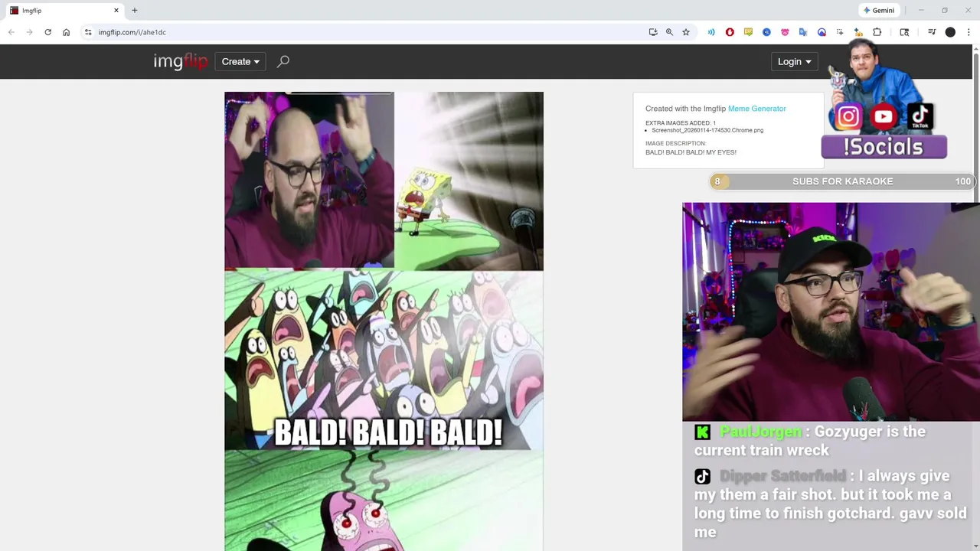The height and width of the screenshot is (551, 980).
Task: Click the Instagram icon in the overlay
Action: (x=848, y=116)
